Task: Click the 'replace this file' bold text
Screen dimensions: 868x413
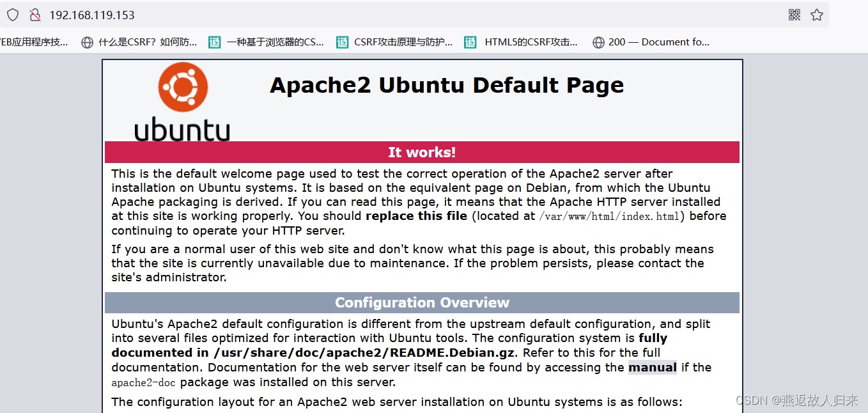Action: pyautogui.click(x=416, y=216)
